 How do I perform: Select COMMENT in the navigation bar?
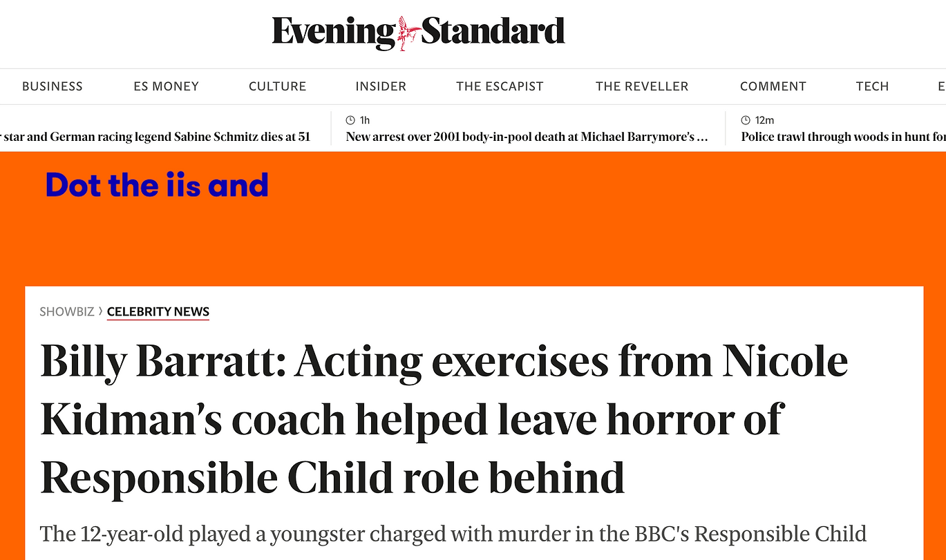pos(773,86)
